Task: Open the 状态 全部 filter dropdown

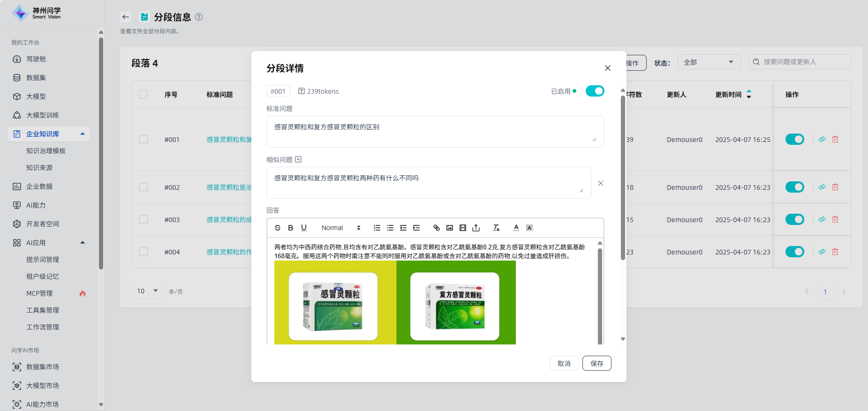Action: 709,62
